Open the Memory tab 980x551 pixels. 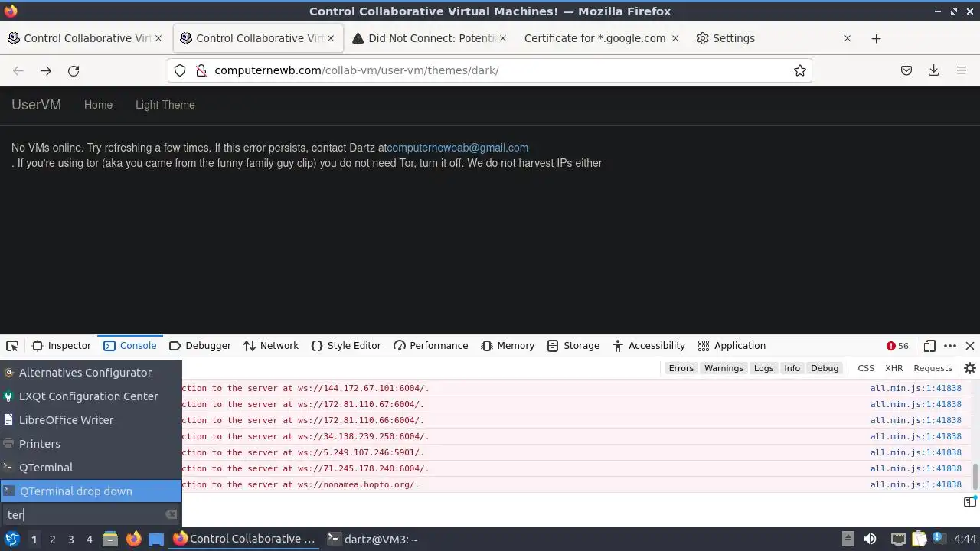[x=508, y=346]
